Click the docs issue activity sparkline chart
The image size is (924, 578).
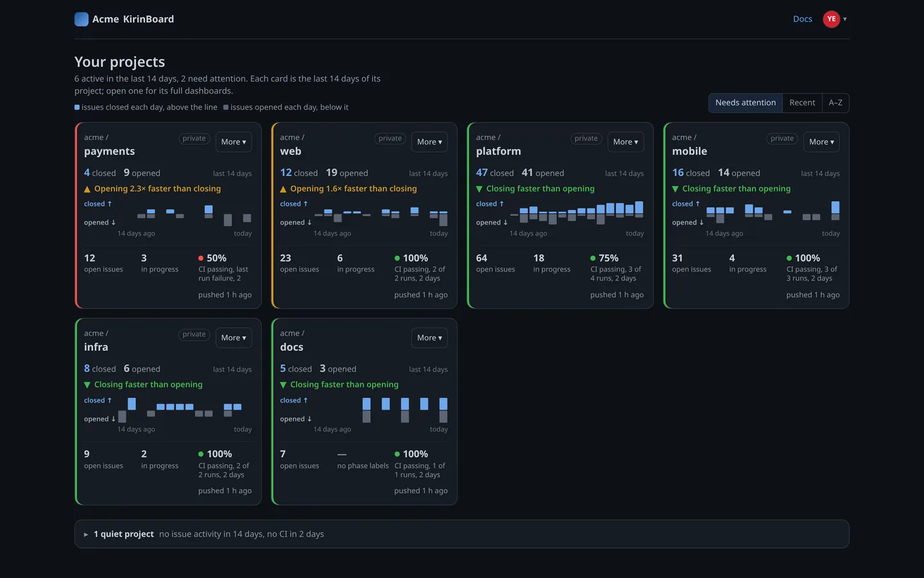[x=381, y=410]
